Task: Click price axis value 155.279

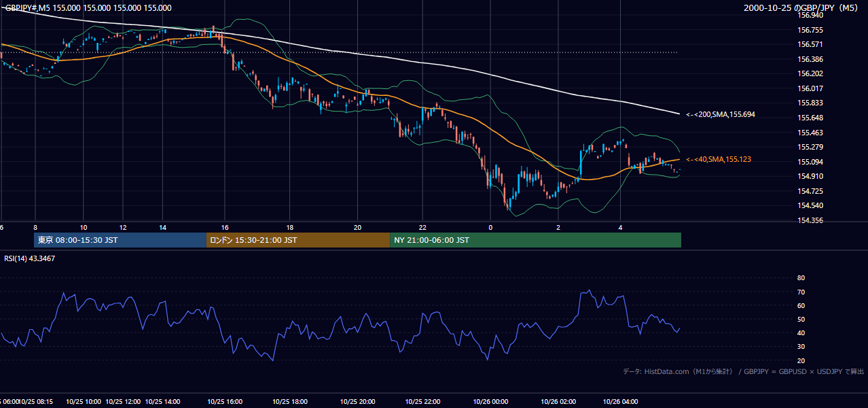Action: (x=810, y=147)
